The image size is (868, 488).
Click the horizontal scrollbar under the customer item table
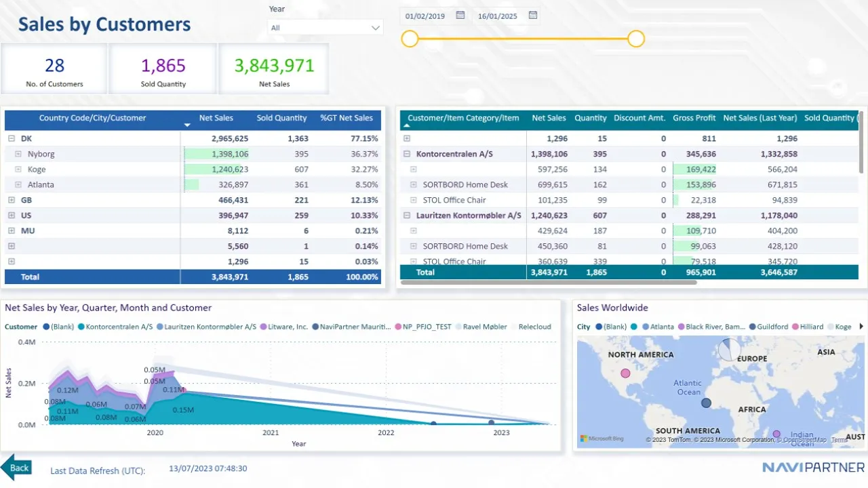coord(549,282)
